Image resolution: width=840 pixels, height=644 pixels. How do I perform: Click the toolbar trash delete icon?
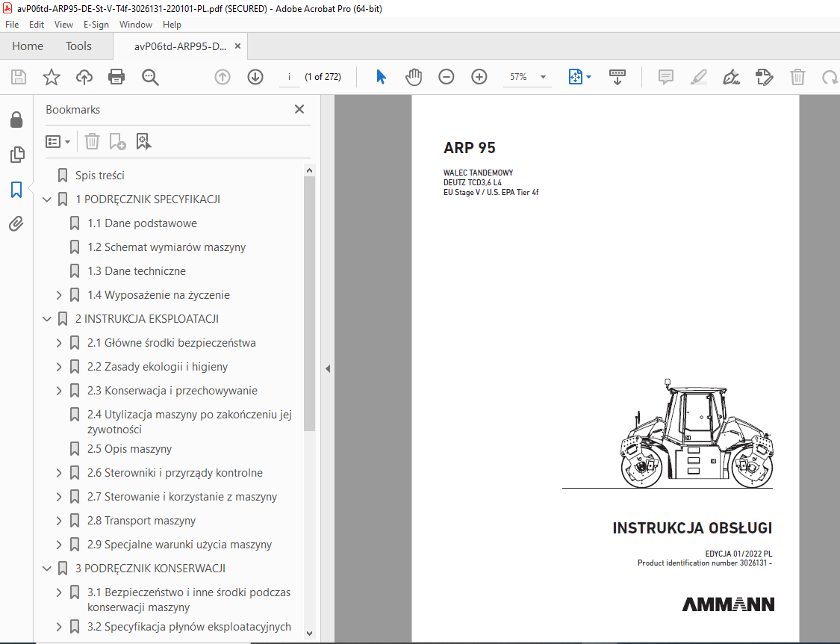pos(797,77)
